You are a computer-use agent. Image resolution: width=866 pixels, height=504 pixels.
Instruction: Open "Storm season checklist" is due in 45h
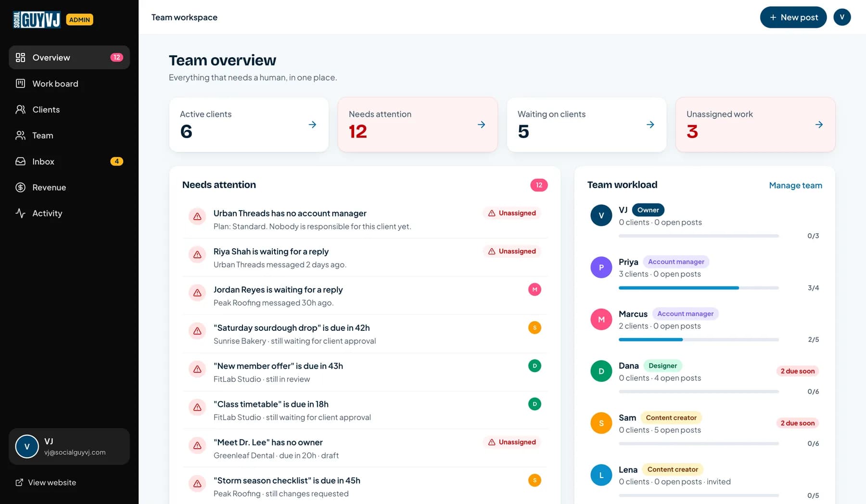365,486
